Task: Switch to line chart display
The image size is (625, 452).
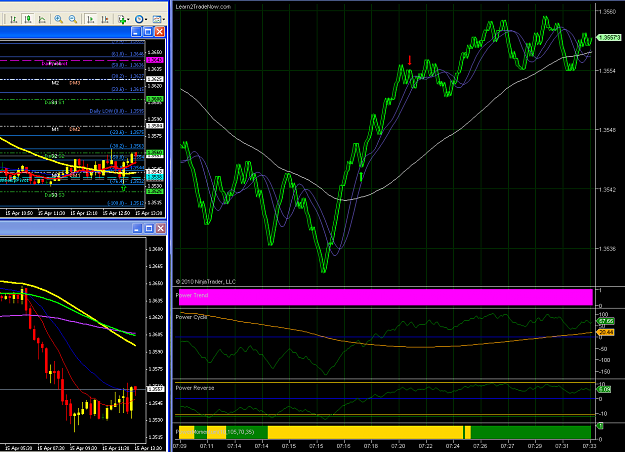Action: 42,19
